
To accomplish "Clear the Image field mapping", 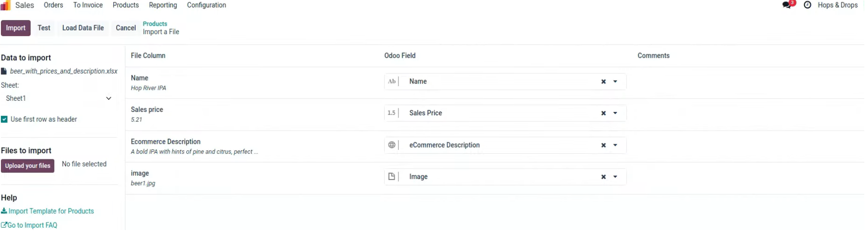I will tap(603, 177).
